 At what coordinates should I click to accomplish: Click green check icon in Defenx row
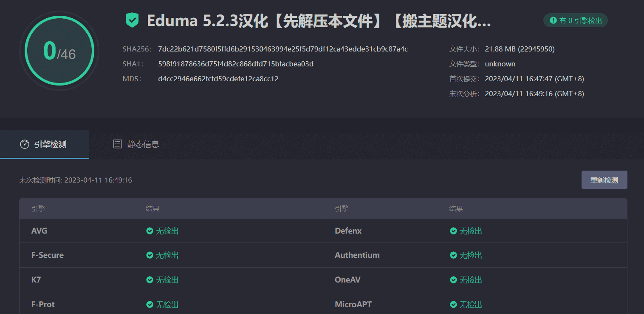tap(453, 231)
